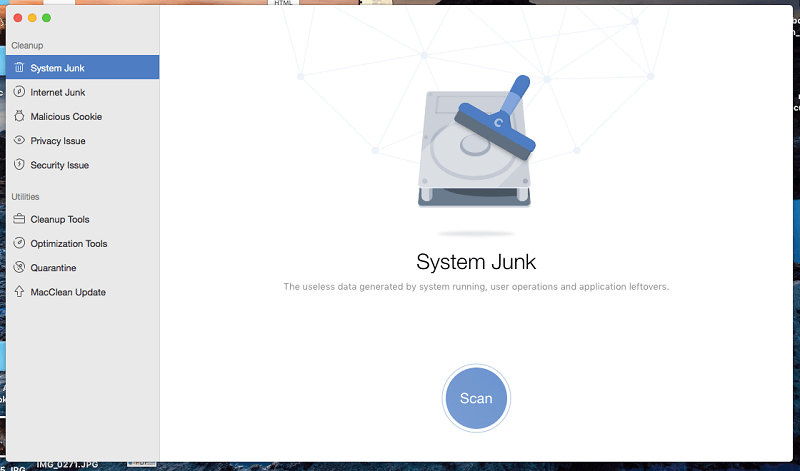Close the MacClean window

click(18, 18)
